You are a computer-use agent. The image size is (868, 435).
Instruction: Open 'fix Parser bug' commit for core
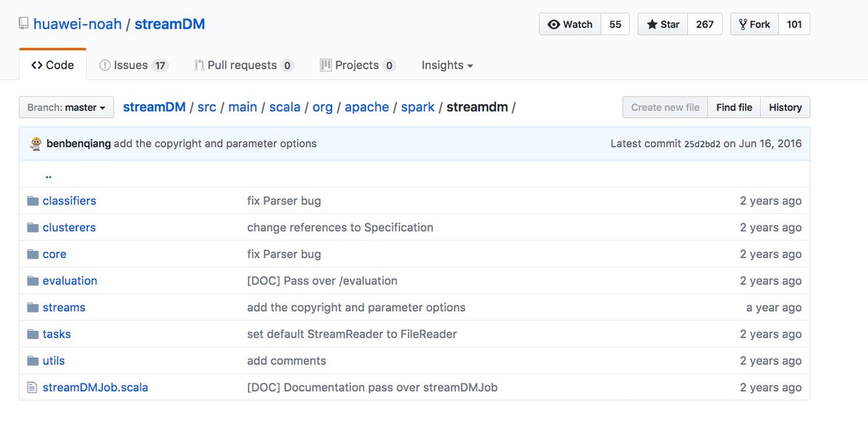coord(284,254)
